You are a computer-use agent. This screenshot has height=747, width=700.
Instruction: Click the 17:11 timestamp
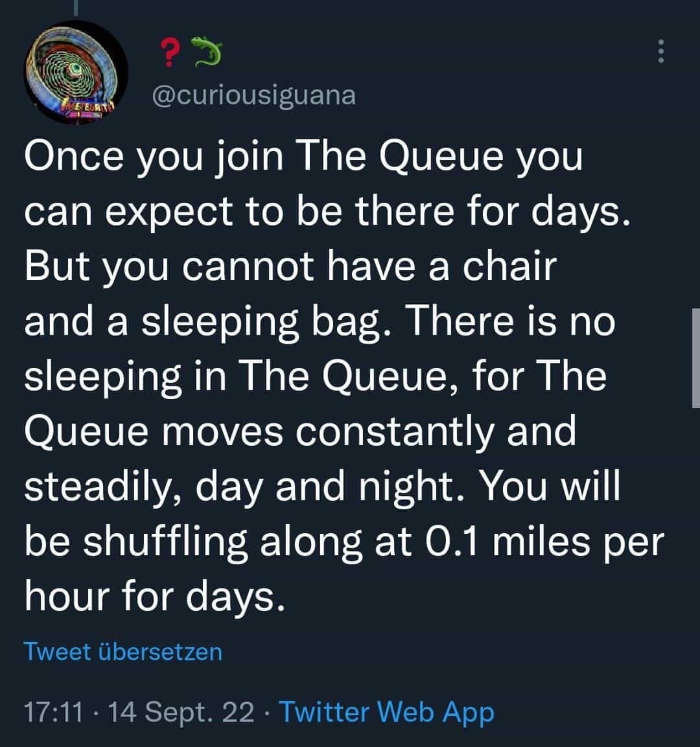click(53, 712)
